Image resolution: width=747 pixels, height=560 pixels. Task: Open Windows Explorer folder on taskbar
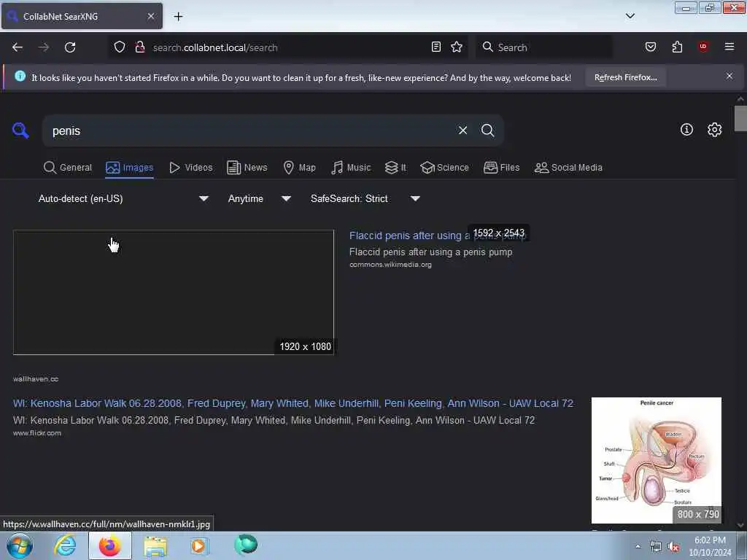pos(155,545)
